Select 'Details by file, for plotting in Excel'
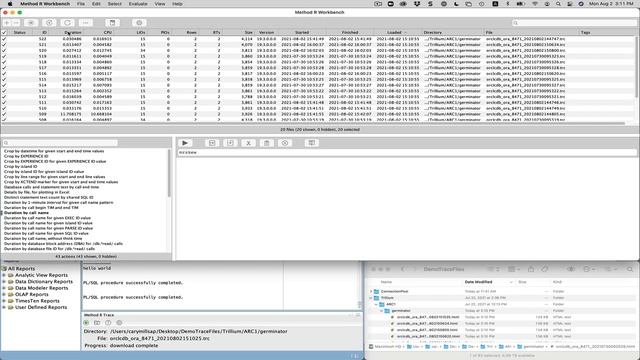Image resolution: width=640 pixels, height=360 pixels. (x=37, y=192)
